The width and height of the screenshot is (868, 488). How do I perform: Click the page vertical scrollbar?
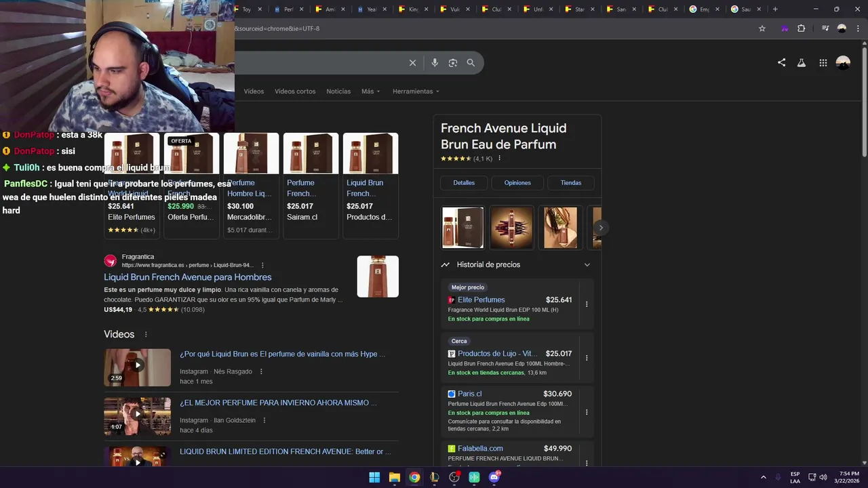pyautogui.click(x=864, y=102)
